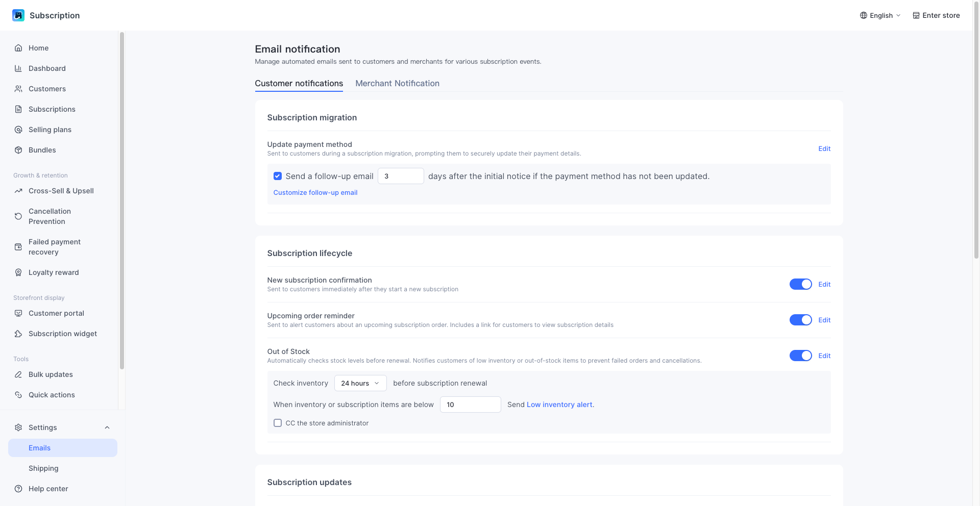This screenshot has height=506, width=980.
Task: Open the Check inventory 24 hours dropdown
Action: pyautogui.click(x=360, y=383)
